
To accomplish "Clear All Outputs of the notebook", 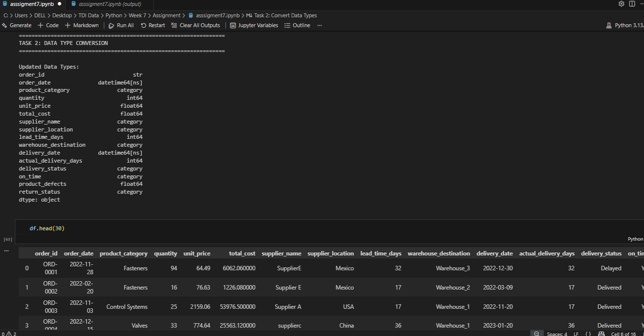I will tap(195, 25).
